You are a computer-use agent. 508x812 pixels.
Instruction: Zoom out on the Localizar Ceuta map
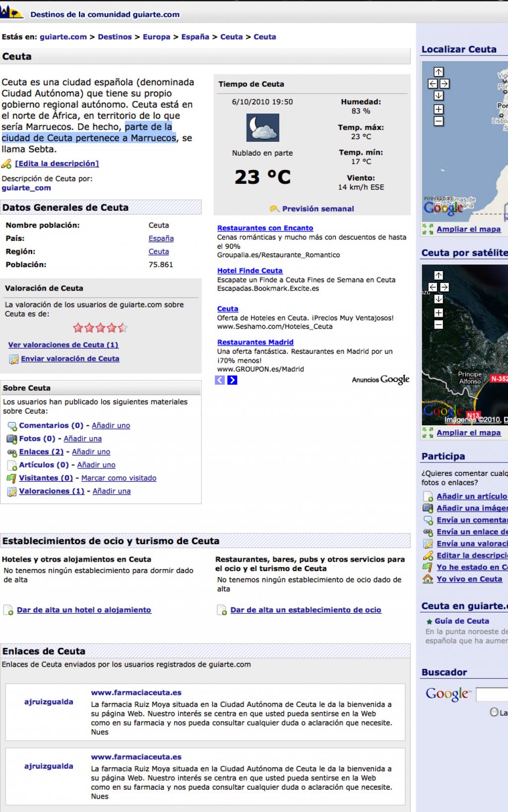pos(439,121)
